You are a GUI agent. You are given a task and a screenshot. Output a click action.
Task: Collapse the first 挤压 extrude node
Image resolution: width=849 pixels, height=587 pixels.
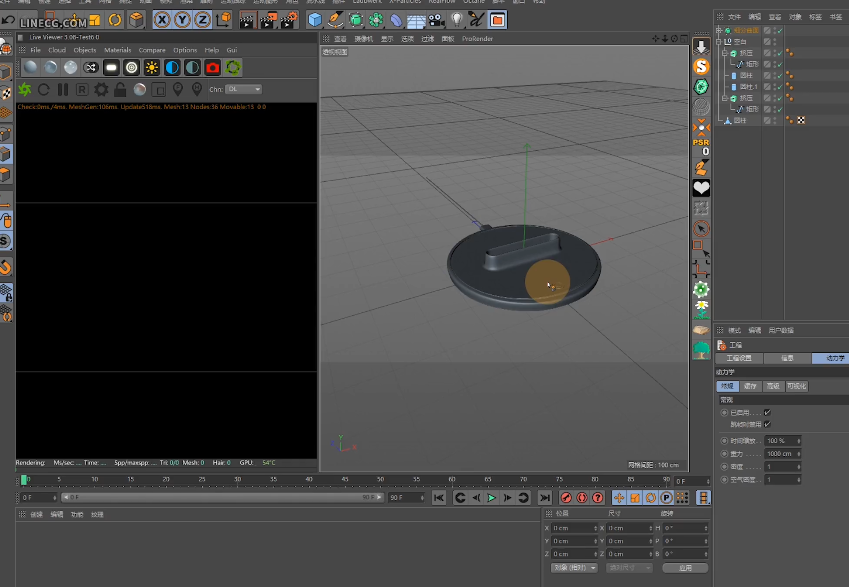click(x=724, y=53)
